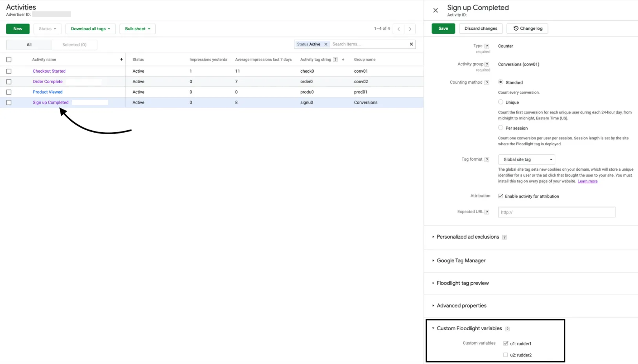Open the Order Complete activity

click(48, 82)
